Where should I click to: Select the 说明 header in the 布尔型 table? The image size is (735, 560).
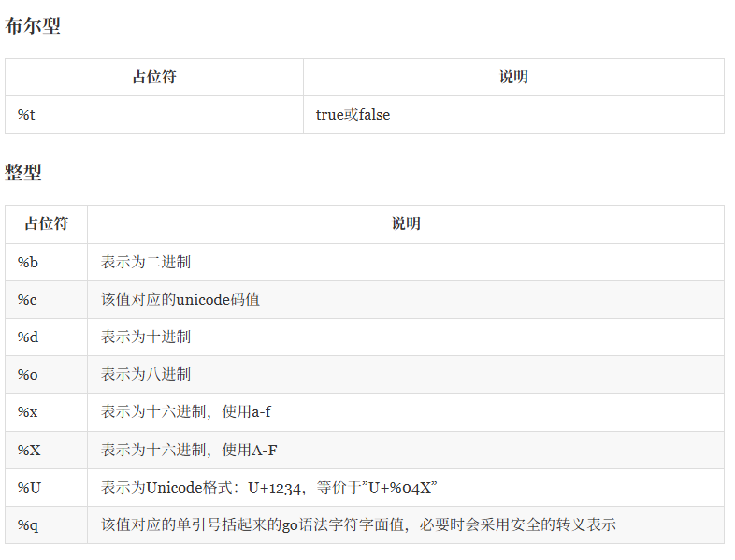[x=513, y=77]
